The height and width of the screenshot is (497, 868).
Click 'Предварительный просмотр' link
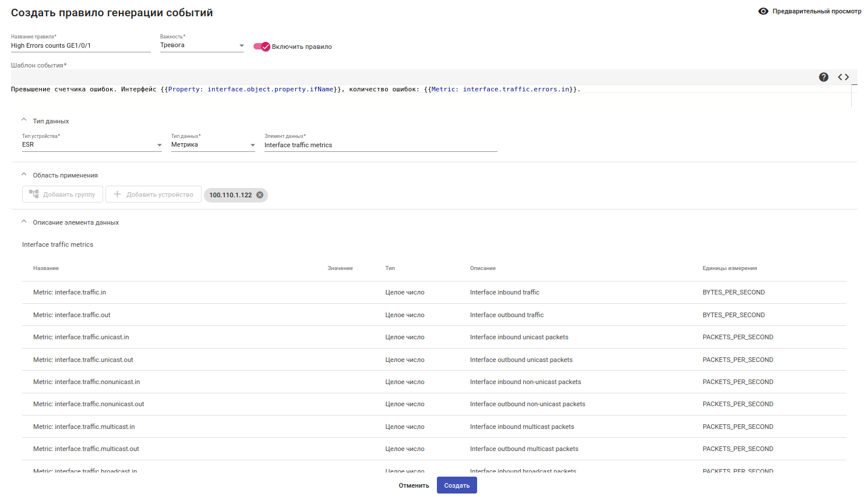(x=816, y=11)
